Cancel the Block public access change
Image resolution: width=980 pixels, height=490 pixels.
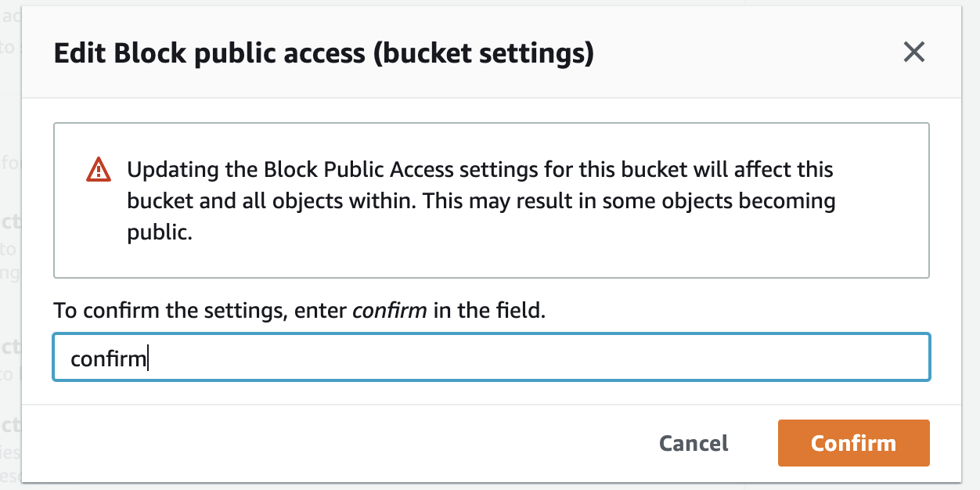click(694, 443)
